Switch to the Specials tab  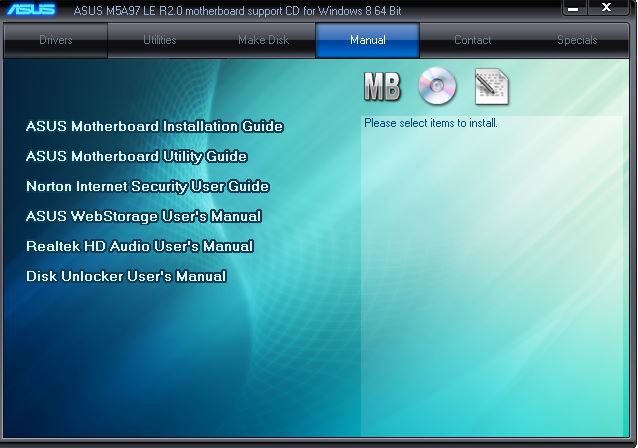point(577,40)
